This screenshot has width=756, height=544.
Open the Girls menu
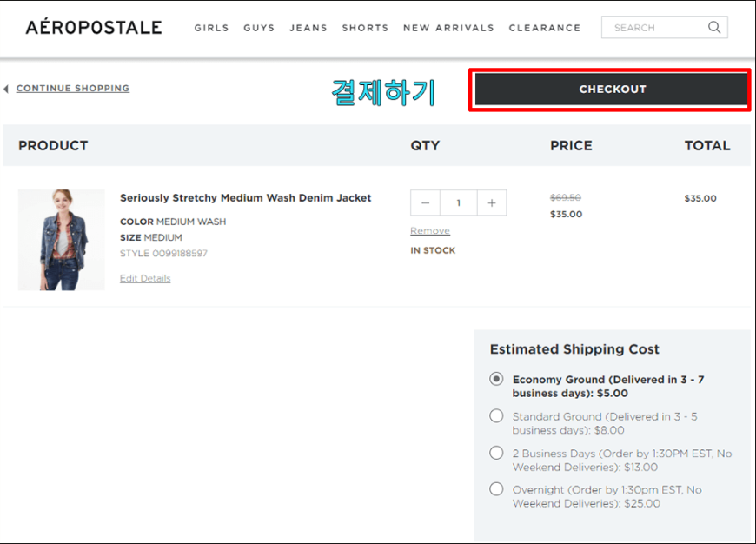pyautogui.click(x=212, y=28)
